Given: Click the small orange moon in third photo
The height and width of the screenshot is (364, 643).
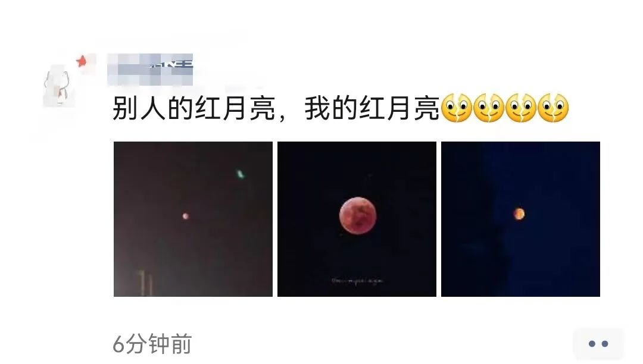Looking at the screenshot, I should tap(519, 214).
